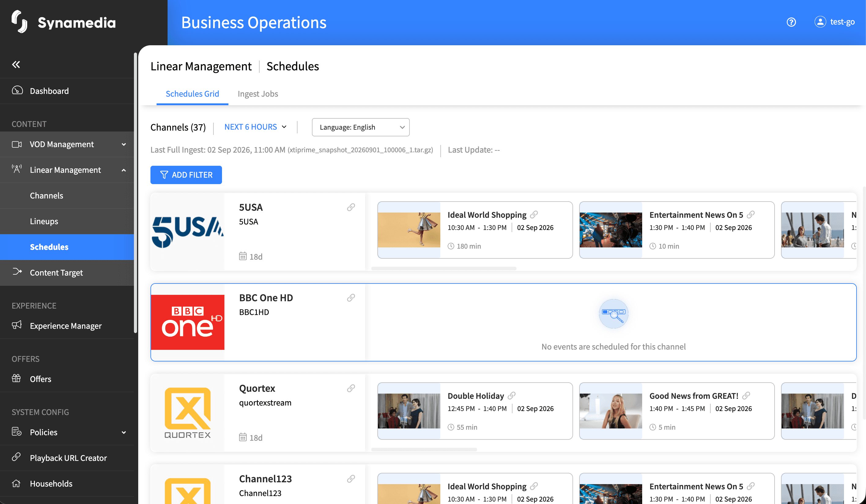Click the VOD Management camera icon
The image size is (866, 504).
[x=17, y=144]
